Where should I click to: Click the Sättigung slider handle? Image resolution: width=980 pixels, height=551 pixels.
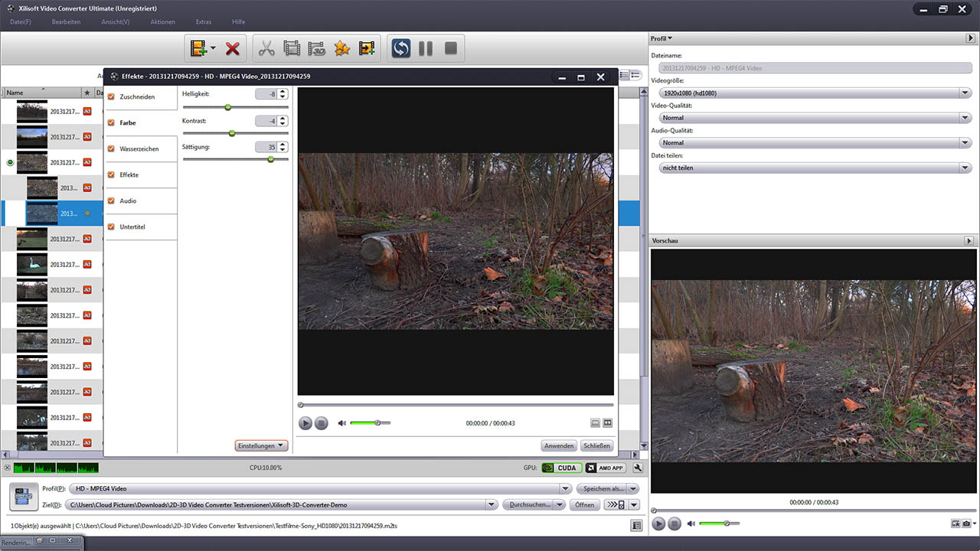click(270, 159)
